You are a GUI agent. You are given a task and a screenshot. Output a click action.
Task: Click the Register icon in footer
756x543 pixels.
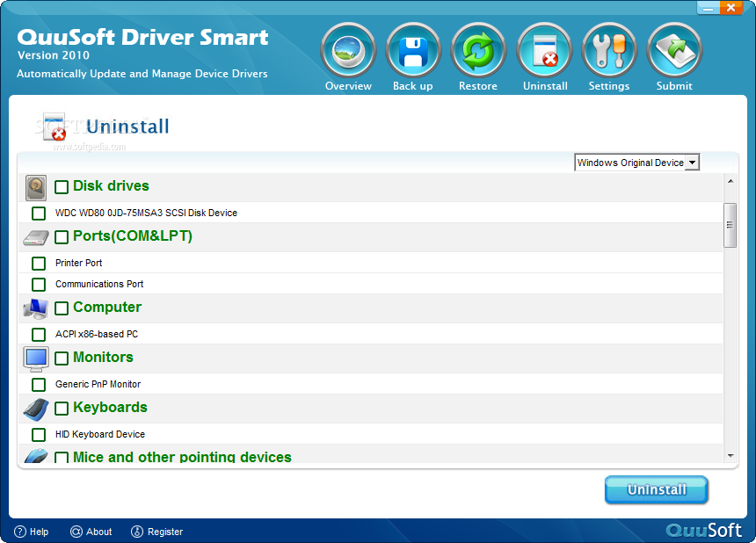pyautogui.click(x=137, y=532)
